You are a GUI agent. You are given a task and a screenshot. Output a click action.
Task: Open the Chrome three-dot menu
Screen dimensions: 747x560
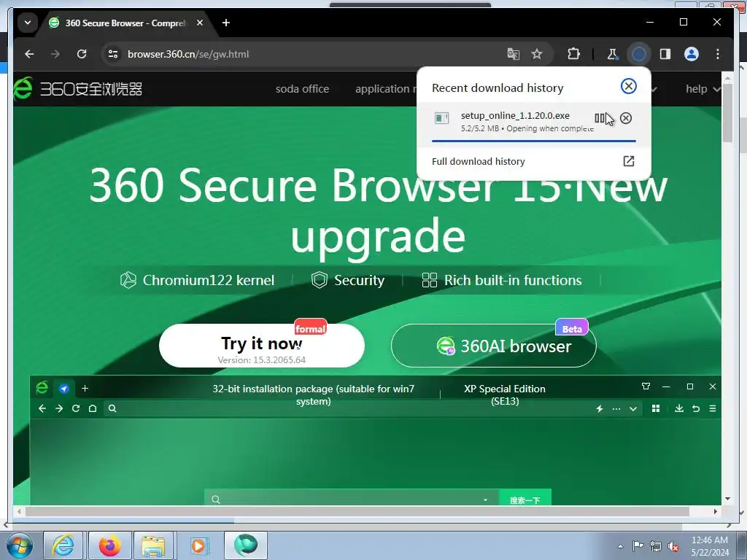click(x=718, y=54)
